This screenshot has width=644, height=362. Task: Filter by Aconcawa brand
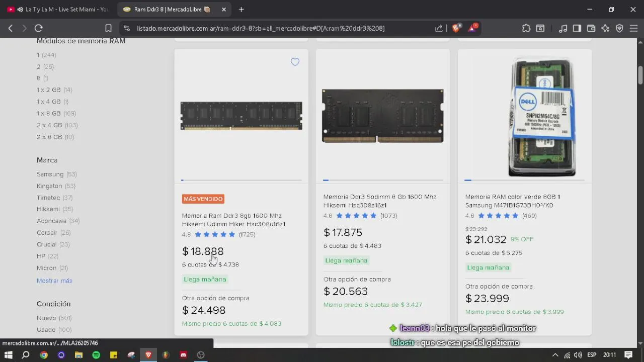[x=58, y=221]
